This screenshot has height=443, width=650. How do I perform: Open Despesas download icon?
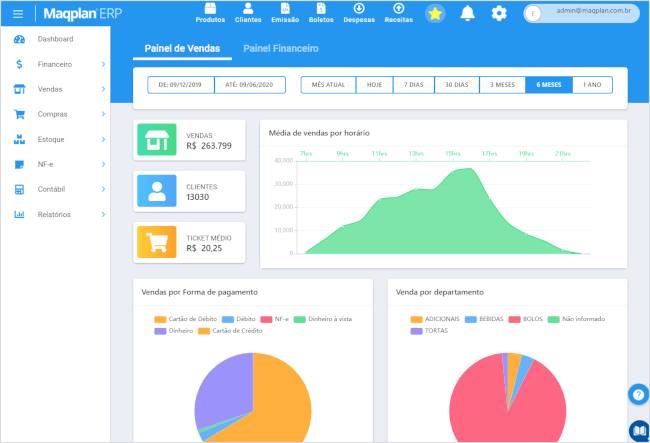point(359,8)
